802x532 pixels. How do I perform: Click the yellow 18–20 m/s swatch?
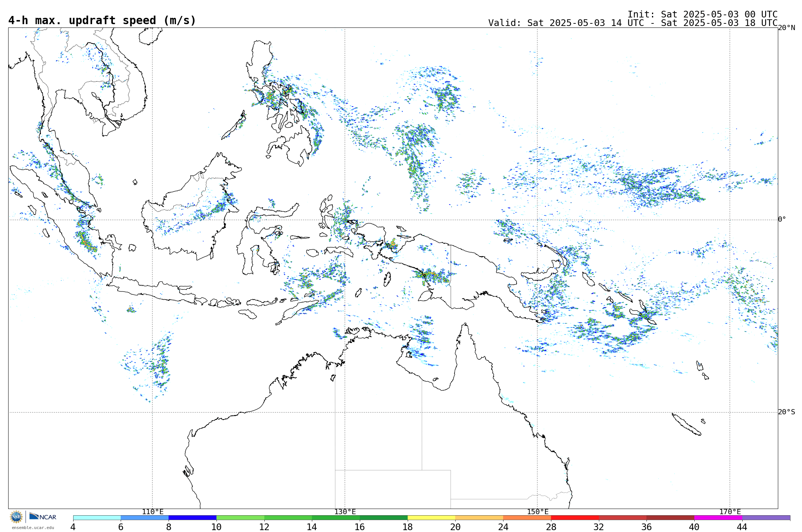[431, 518]
